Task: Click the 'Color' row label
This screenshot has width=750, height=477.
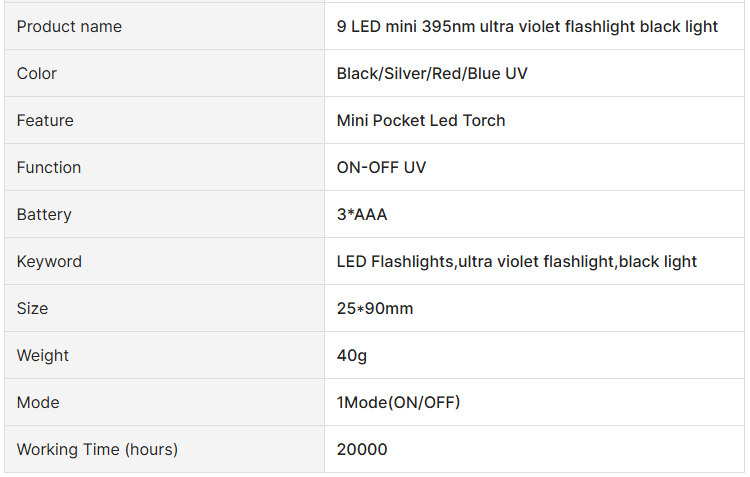Action: pyautogui.click(x=36, y=73)
